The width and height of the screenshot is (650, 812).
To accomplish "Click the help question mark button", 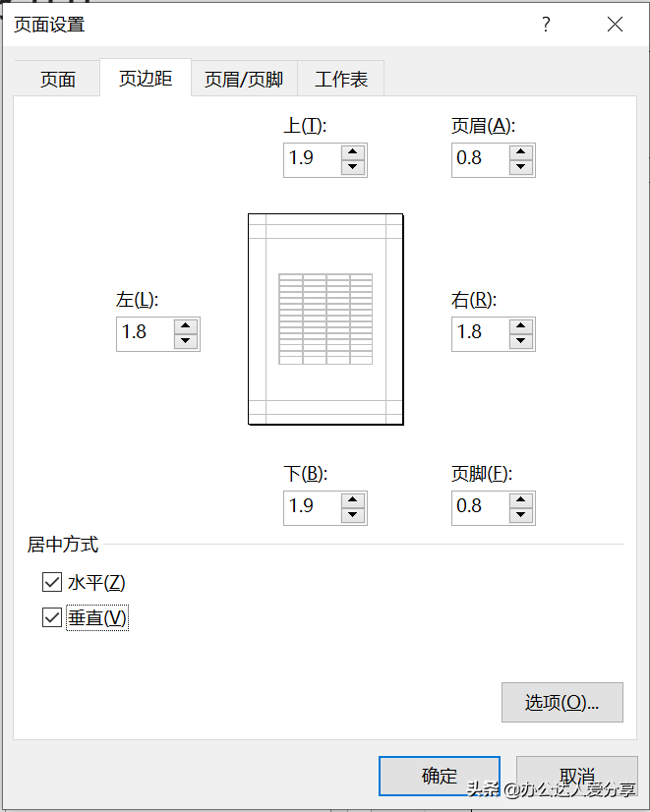I will coord(547,25).
